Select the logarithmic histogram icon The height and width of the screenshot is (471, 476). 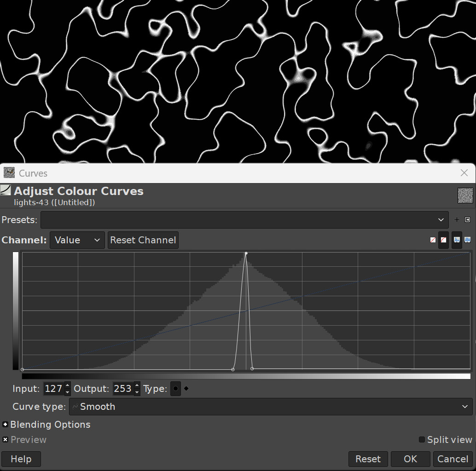coord(468,240)
